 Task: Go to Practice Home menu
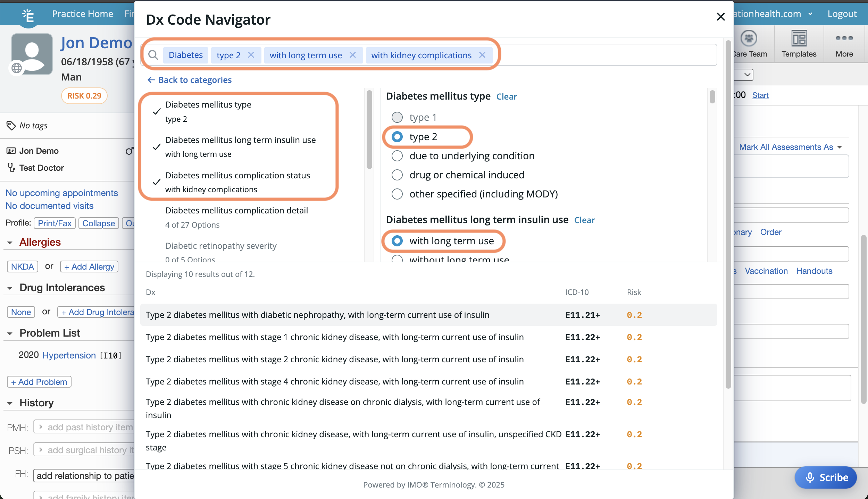pos(82,14)
